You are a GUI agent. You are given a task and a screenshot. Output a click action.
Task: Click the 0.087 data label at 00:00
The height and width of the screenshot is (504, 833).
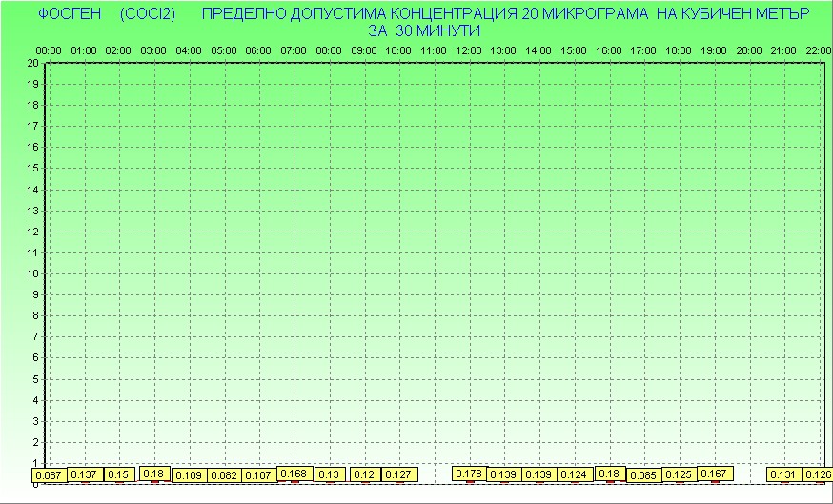(x=49, y=475)
